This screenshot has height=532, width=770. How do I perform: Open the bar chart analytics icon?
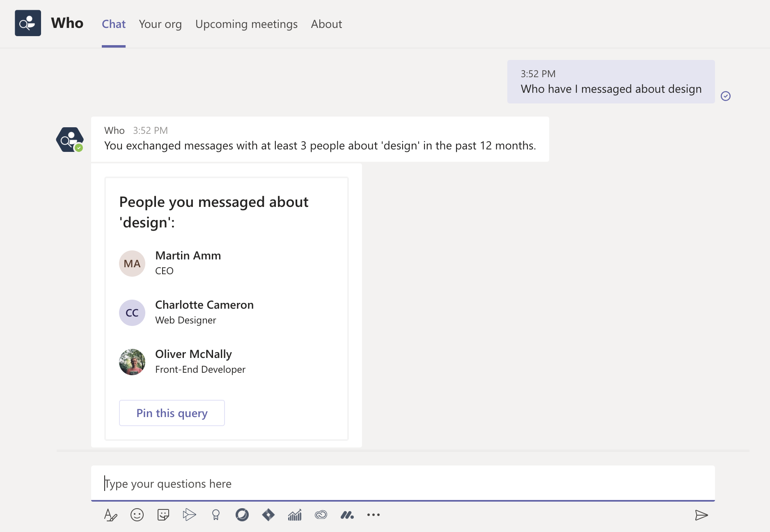[295, 515]
